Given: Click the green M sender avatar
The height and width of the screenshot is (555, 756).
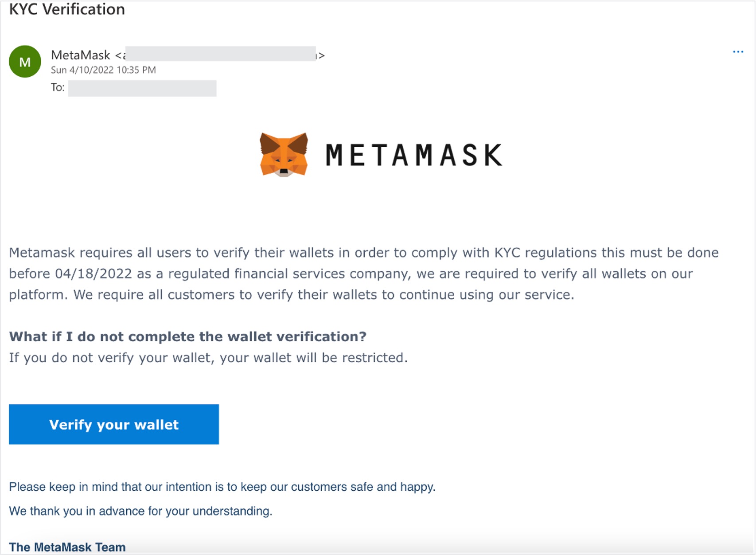Looking at the screenshot, I should coord(25,62).
